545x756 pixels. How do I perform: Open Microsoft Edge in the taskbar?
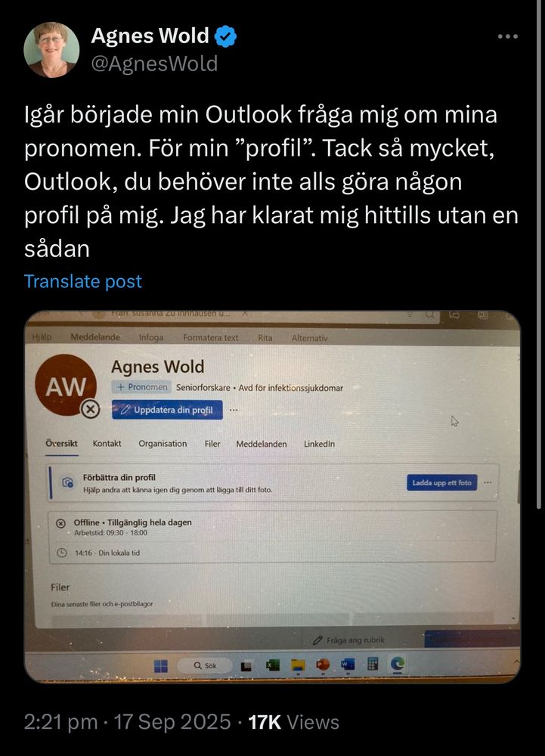397,665
